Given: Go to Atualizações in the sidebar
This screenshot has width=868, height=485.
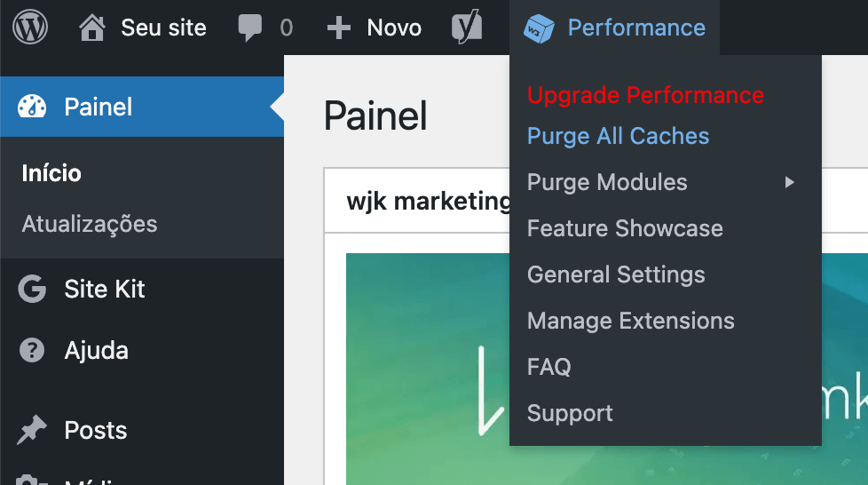Looking at the screenshot, I should click(90, 224).
